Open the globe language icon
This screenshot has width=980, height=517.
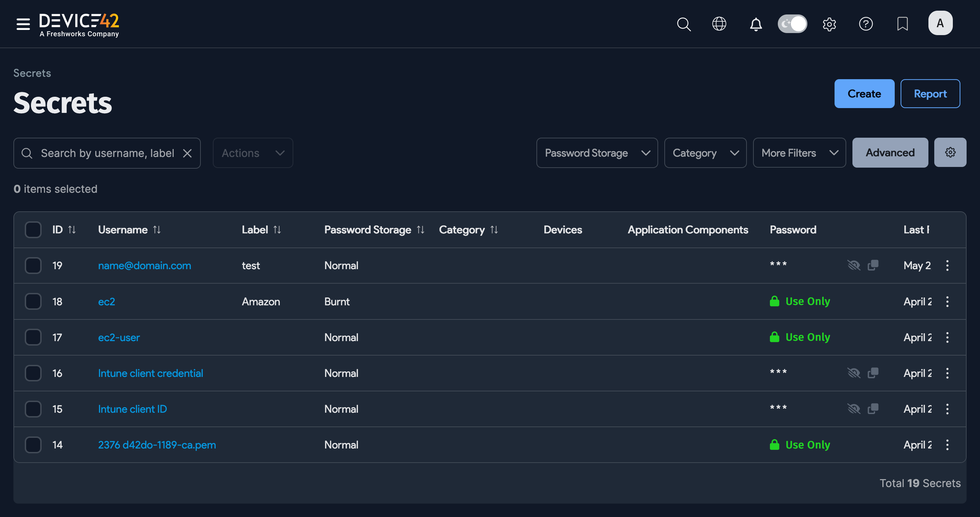[719, 24]
